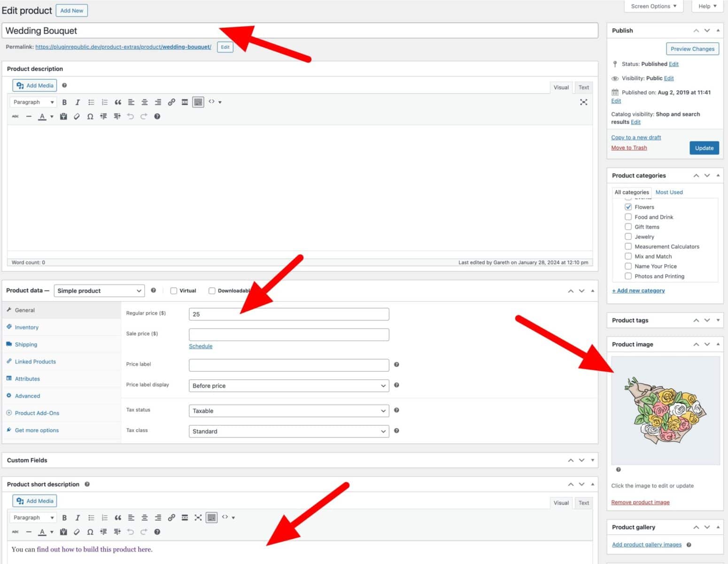This screenshot has width=728, height=564.
Task: Click Schedule sale price link
Action: tap(201, 346)
